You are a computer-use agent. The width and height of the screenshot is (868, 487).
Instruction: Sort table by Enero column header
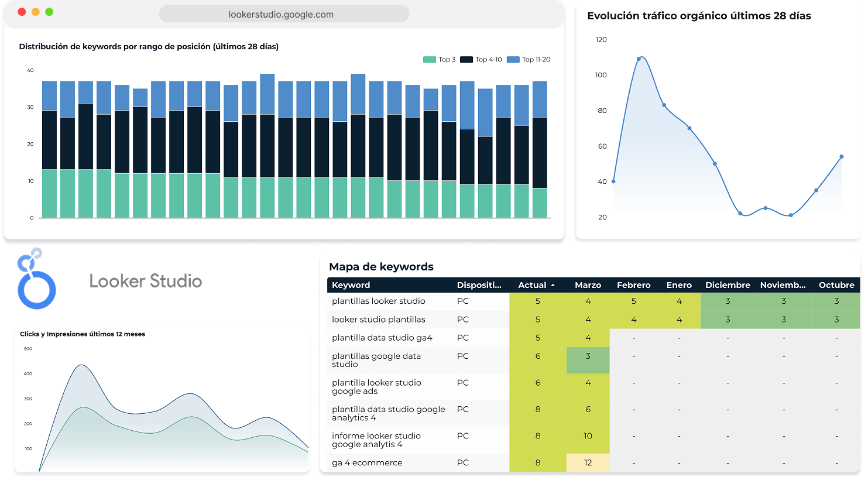coord(679,285)
